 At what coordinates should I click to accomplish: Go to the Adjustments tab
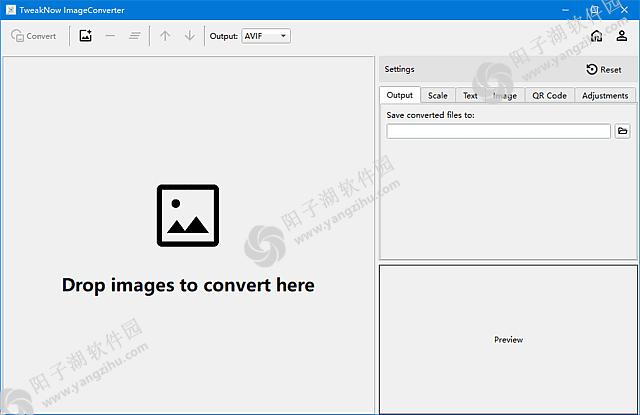pyautogui.click(x=605, y=95)
